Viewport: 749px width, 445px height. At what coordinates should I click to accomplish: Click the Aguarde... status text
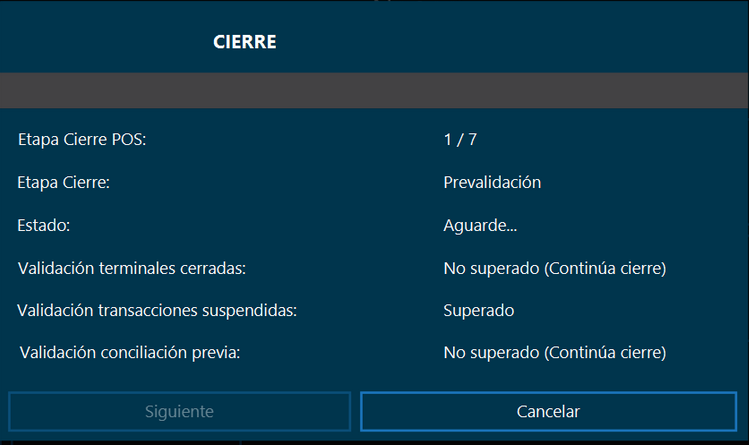pyautogui.click(x=480, y=226)
